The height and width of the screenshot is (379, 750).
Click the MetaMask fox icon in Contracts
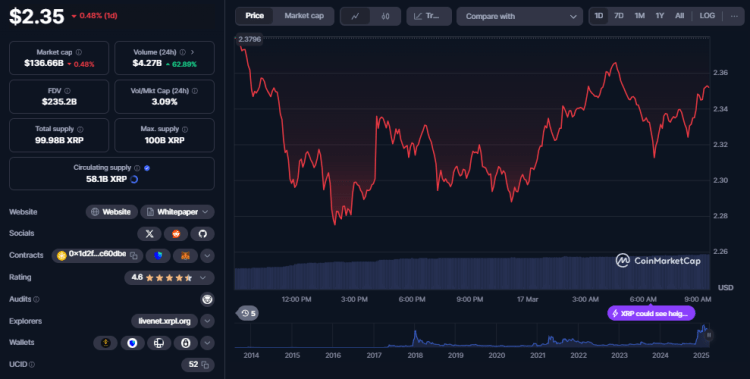[x=185, y=256]
